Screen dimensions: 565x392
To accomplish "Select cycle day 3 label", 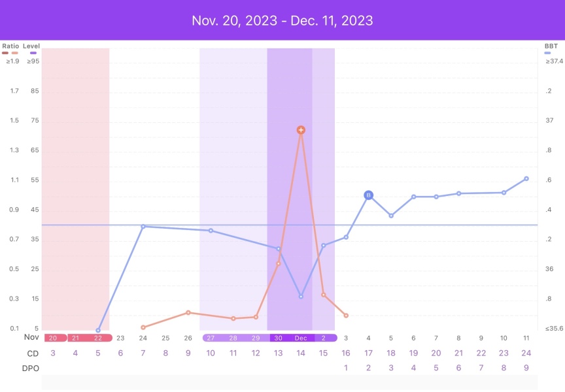I will pos(54,353).
